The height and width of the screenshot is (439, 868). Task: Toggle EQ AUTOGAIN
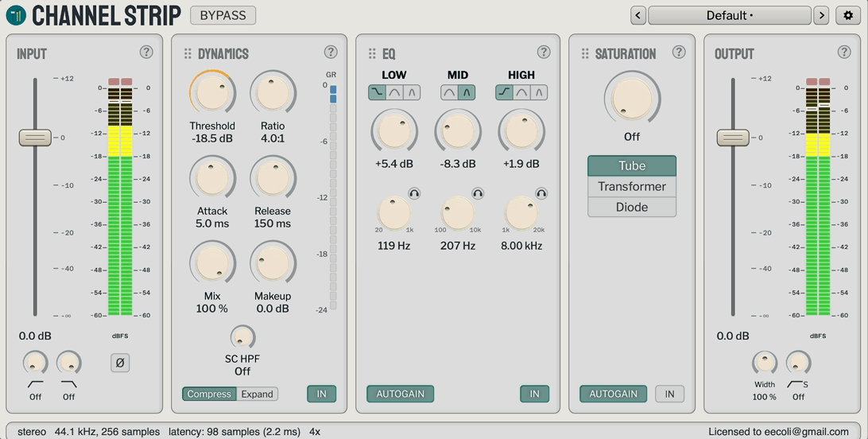click(401, 394)
